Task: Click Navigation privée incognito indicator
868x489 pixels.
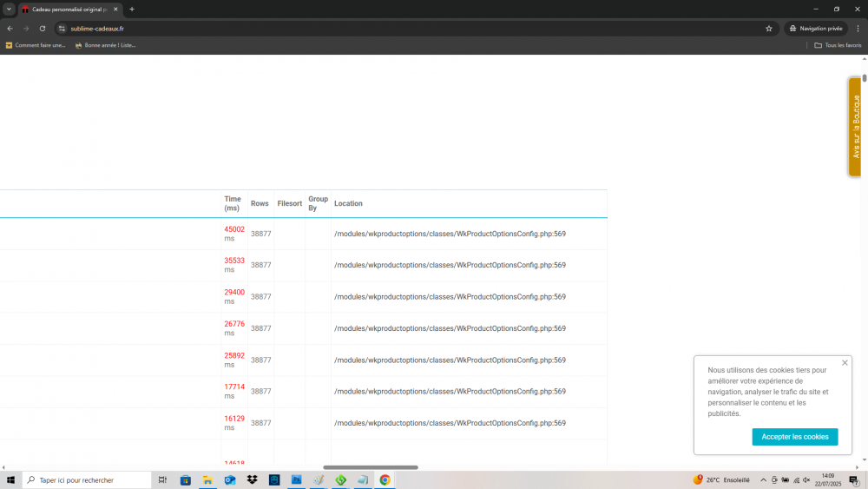Action: (x=816, y=29)
